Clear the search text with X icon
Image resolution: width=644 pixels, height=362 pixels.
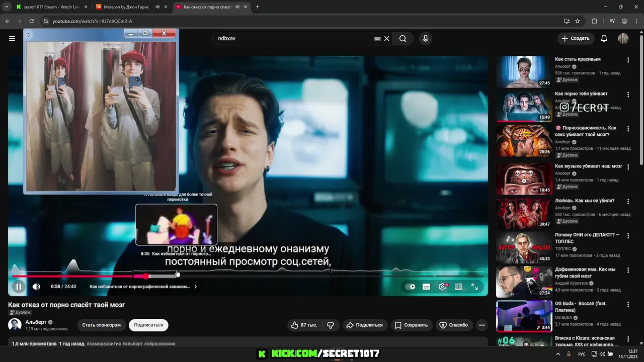pyautogui.click(x=387, y=39)
